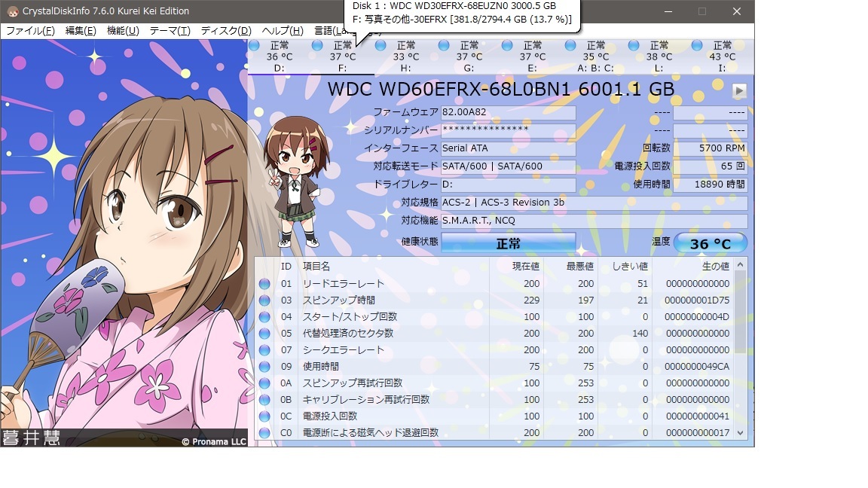Click raw value 000000001D75

coord(697,300)
